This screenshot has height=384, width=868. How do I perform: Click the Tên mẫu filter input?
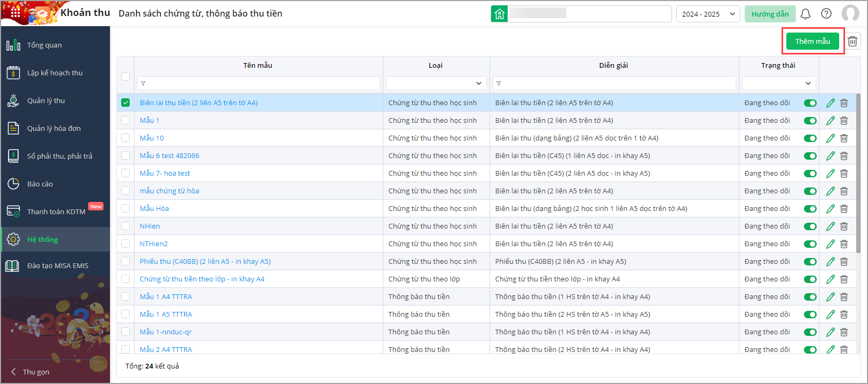click(258, 83)
